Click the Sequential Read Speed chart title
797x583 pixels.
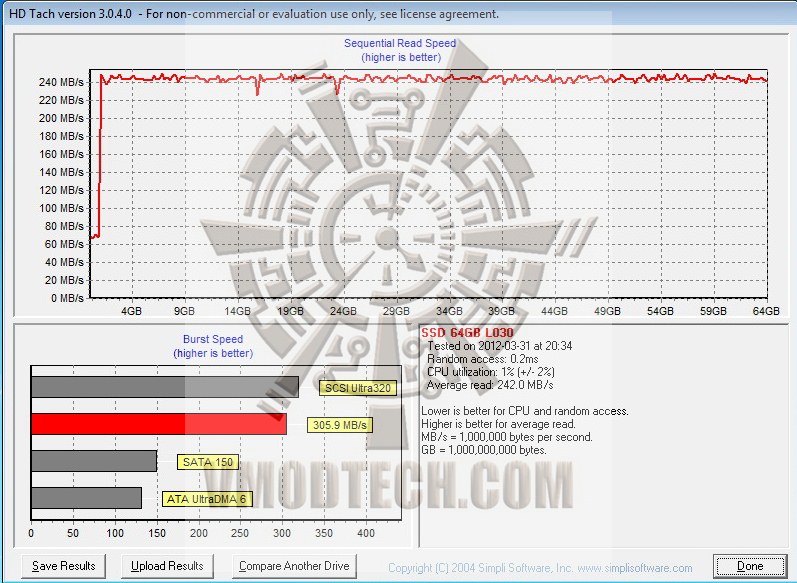pos(400,43)
